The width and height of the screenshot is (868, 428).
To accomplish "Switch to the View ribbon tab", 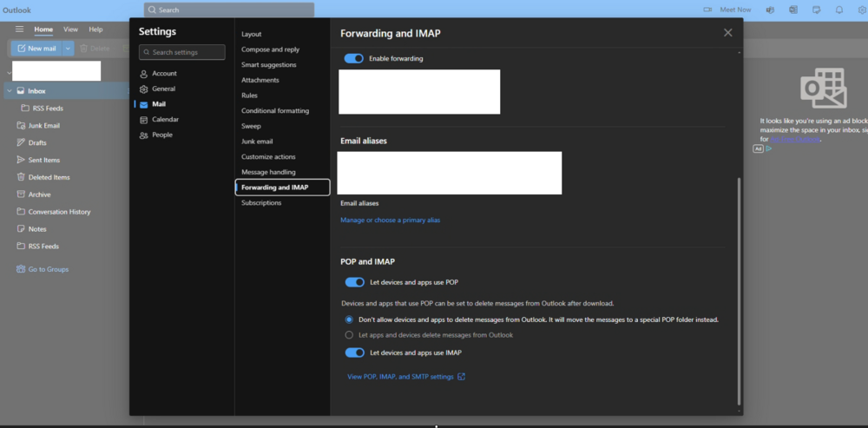I will tap(71, 30).
